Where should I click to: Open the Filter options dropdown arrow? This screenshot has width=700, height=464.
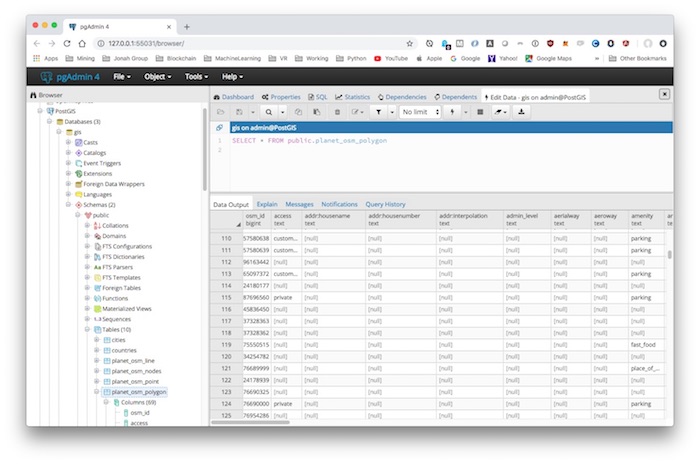[392, 112]
